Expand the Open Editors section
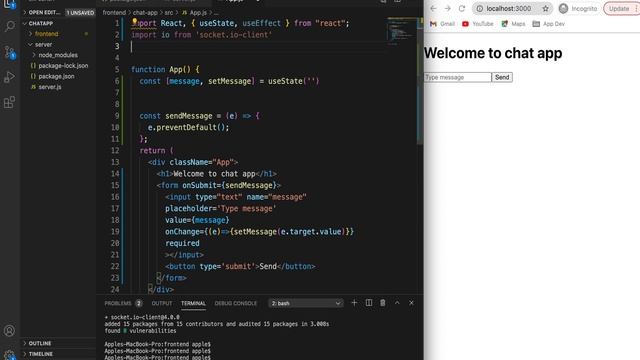 (x=43, y=13)
